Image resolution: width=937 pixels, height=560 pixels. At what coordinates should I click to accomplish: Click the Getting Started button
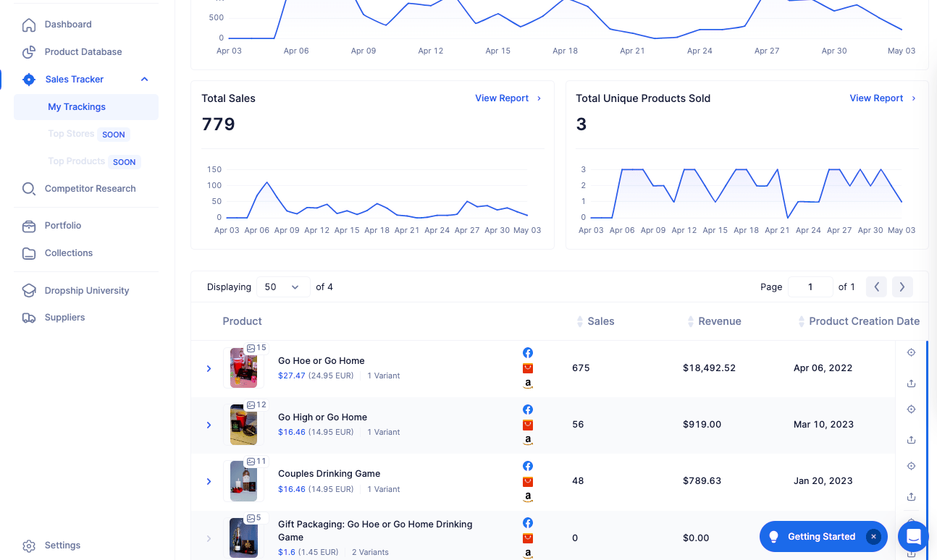[x=822, y=537]
